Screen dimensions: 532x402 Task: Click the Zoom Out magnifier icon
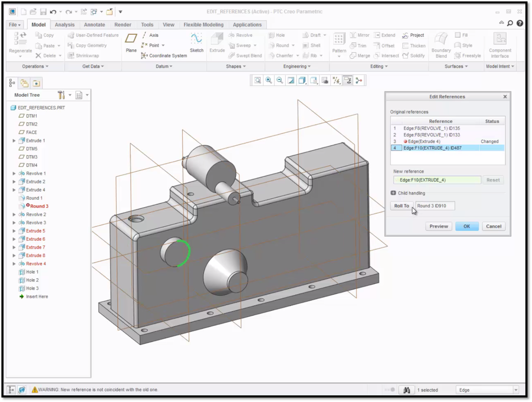click(x=280, y=80)
